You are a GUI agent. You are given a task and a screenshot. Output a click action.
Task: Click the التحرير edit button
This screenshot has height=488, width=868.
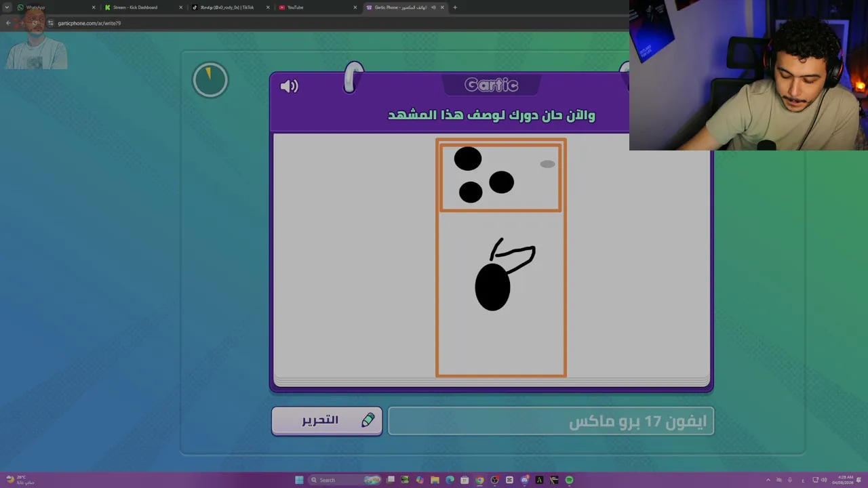click(x=327, y=420)
